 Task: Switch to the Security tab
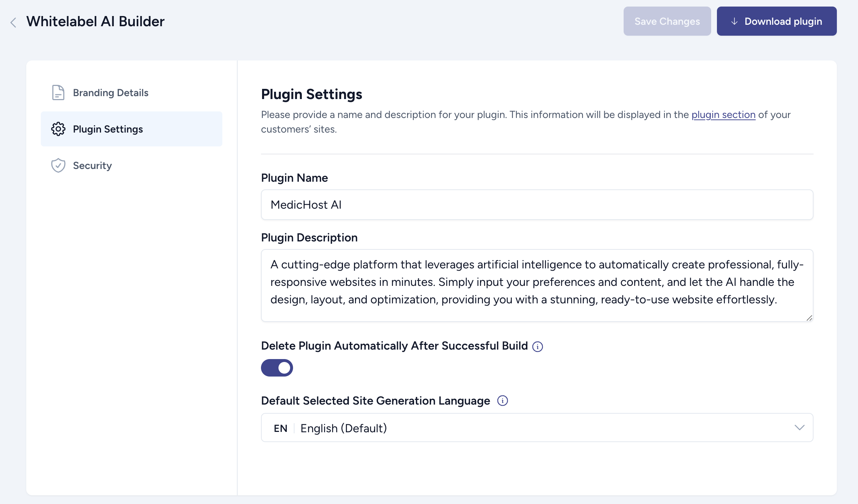pyautogui.click(x=92, y=166)
